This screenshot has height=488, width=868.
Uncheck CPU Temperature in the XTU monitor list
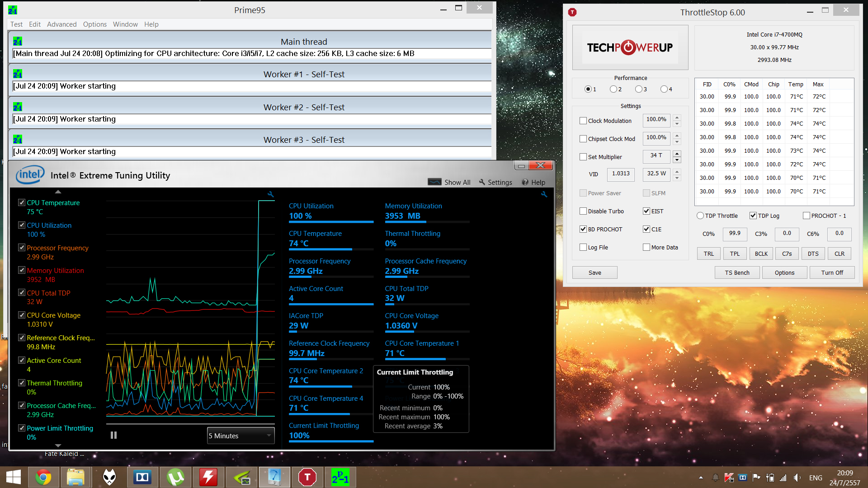22,202
